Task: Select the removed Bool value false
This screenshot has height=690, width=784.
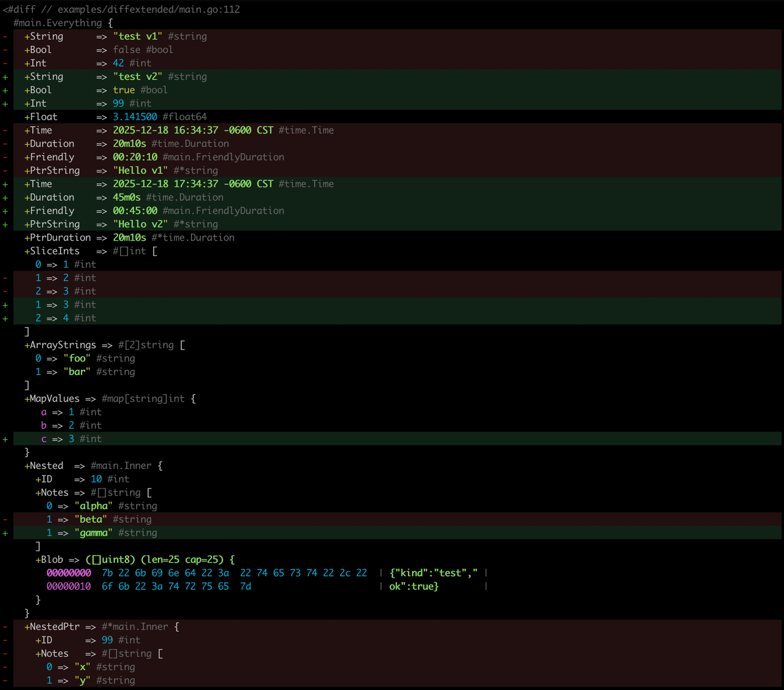Action: [126, 50]
